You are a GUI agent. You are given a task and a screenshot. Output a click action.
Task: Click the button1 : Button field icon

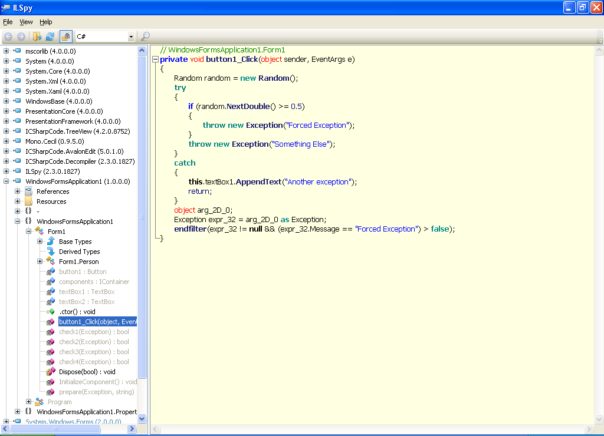click(50, 272)
